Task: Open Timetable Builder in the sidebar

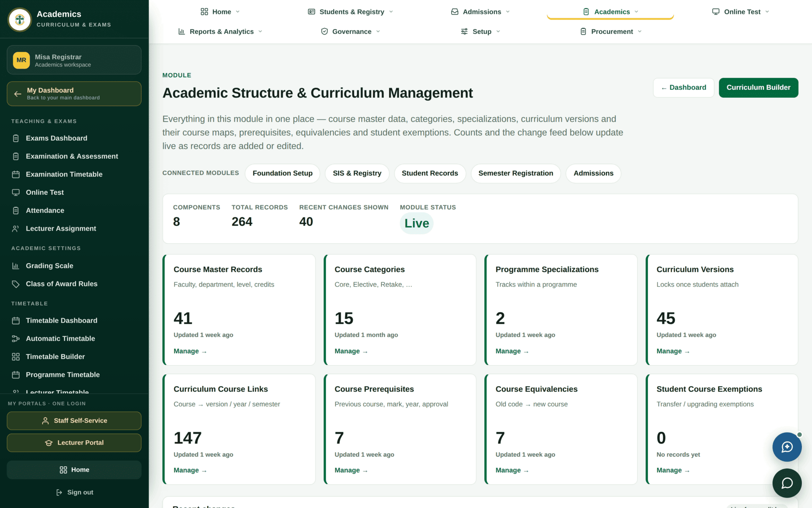Action: [x=74, y=357]
